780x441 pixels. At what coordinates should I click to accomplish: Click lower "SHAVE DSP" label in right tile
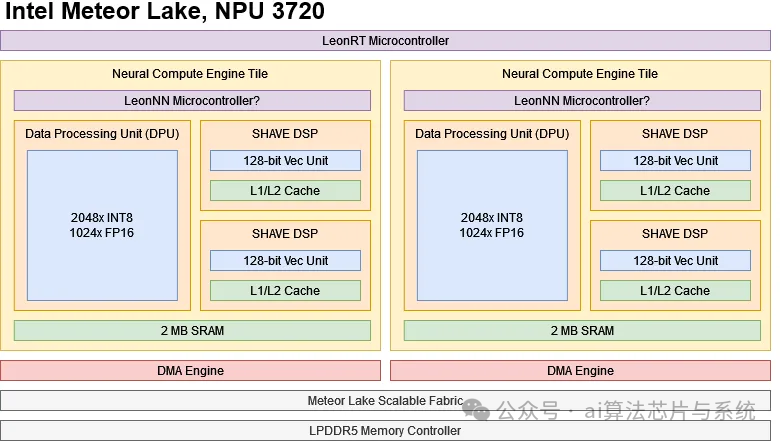tap(675, 234)
